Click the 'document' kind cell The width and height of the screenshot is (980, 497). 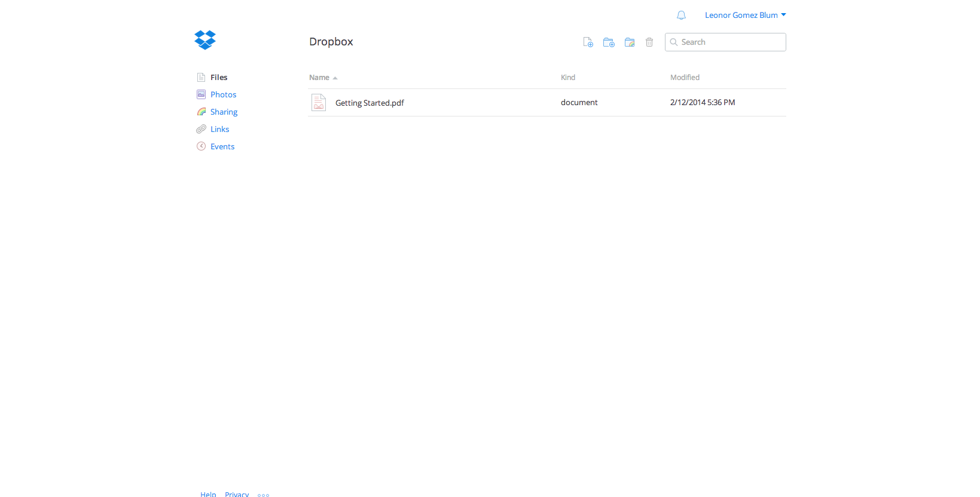tap(579, 103)
